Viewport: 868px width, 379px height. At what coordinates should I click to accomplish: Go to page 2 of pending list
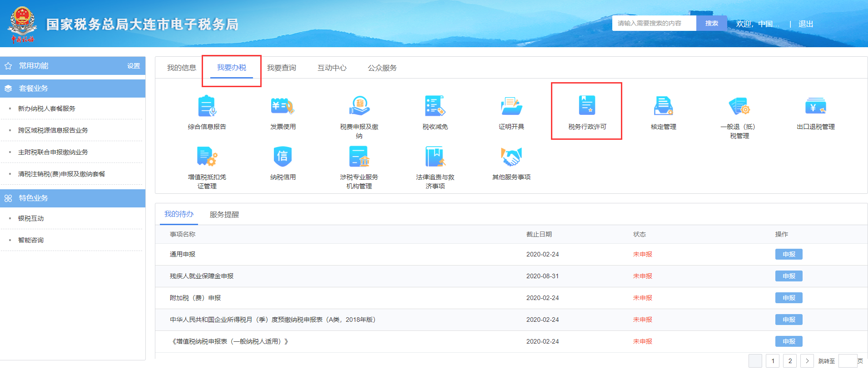click(x=790, y=361)
